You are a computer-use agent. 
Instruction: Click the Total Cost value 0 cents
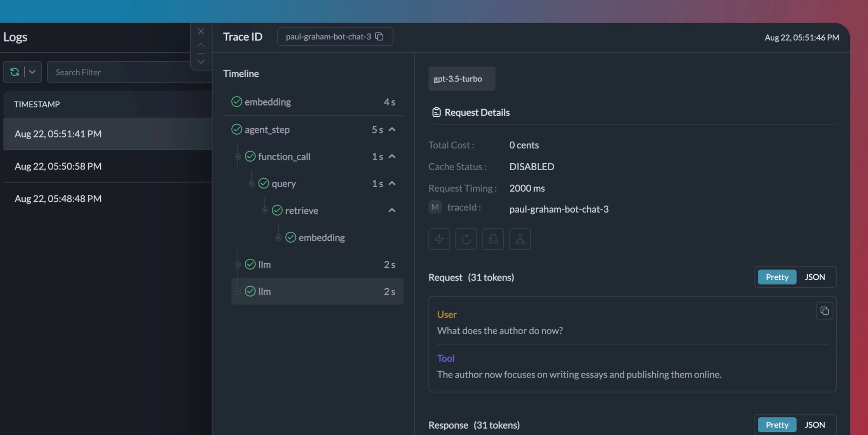[524, 145]
